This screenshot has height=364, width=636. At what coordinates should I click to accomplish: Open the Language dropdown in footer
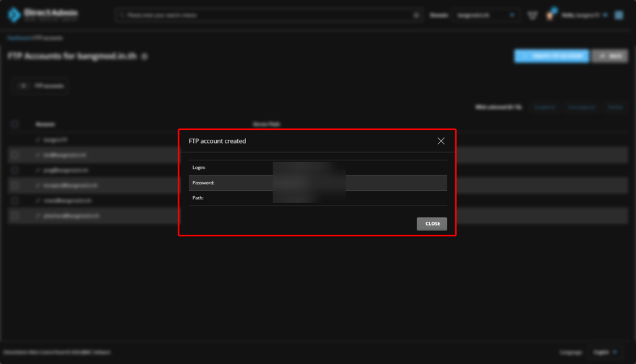(x=606, y=352)
